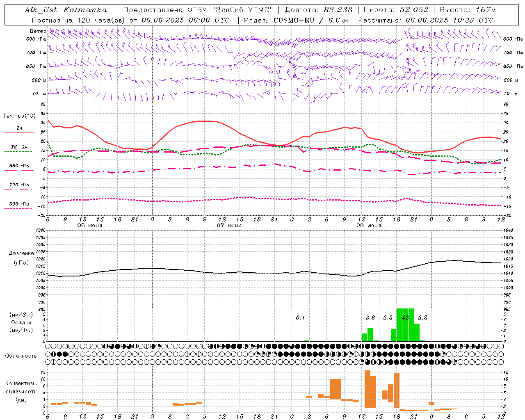Click the 3.8 precipitation total

coord(370,317)
